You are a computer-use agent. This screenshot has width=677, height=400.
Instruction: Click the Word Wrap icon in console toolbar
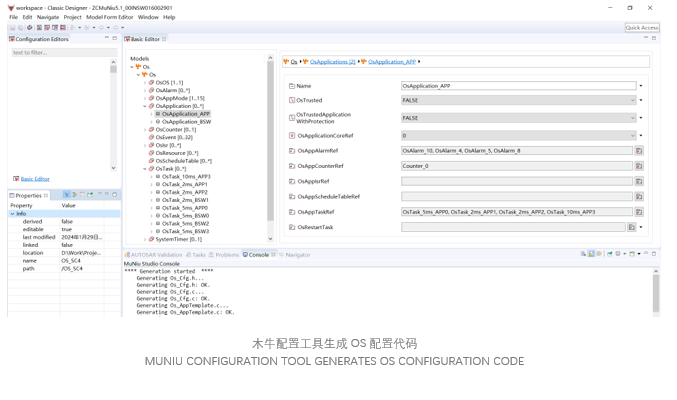click(x=599, y=254)
